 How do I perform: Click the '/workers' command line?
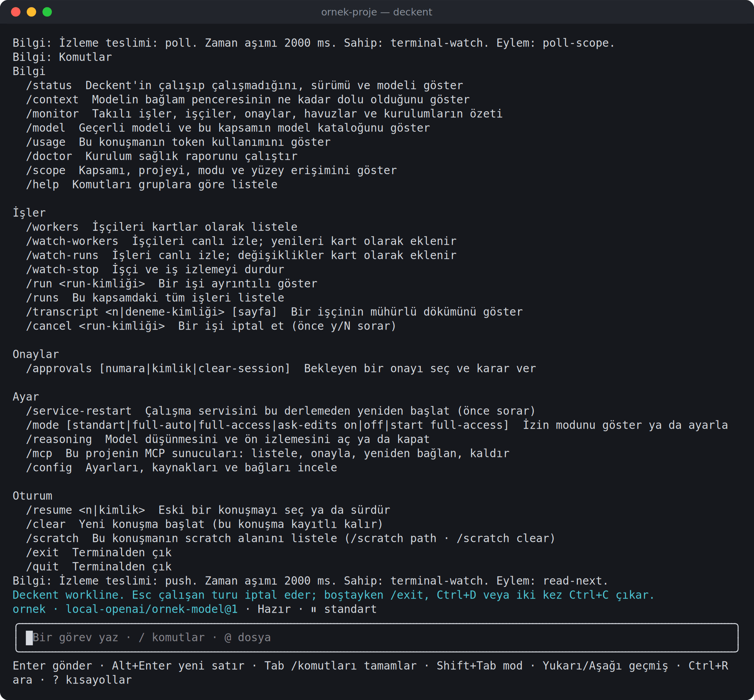(162, 227)
